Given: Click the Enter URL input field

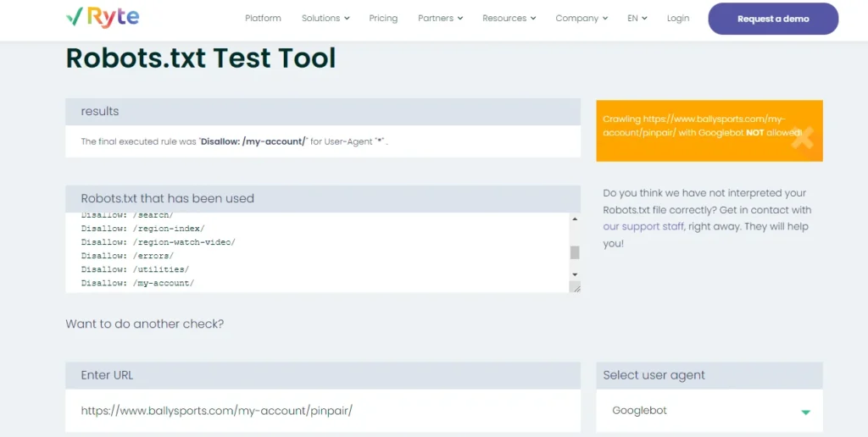Looking at the screenshot, I should 323,411.
